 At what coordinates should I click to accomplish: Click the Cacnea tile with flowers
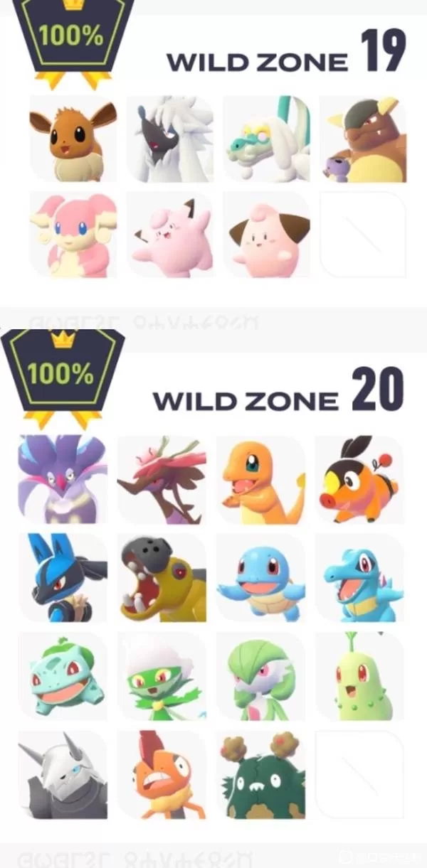(x=261, y=774)
